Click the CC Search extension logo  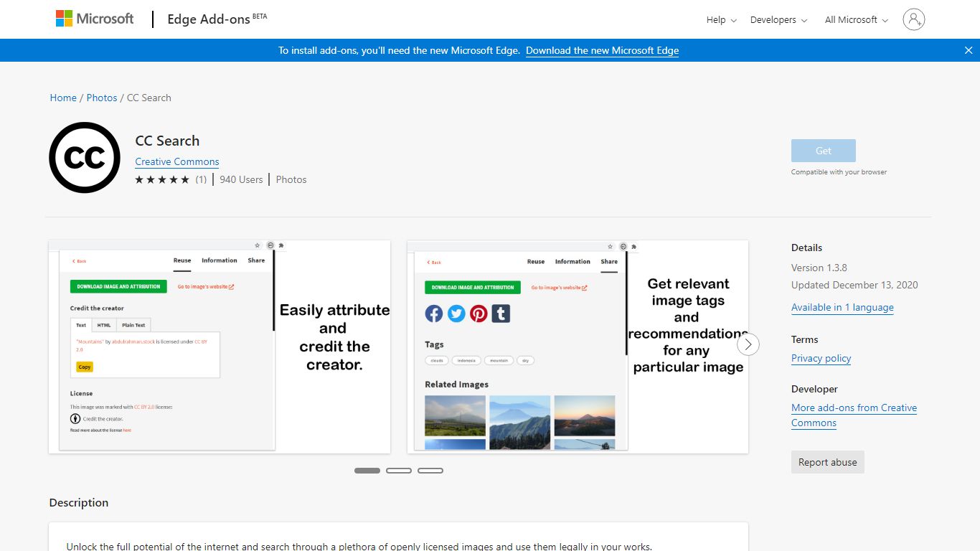(x=85, y=158)
